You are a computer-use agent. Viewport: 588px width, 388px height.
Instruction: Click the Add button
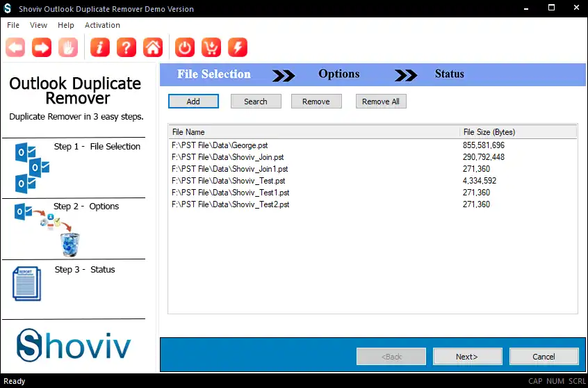193,102
